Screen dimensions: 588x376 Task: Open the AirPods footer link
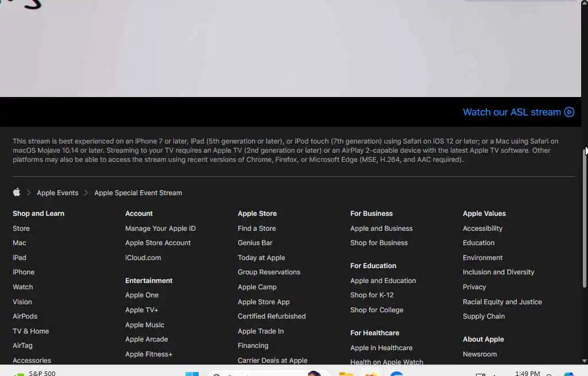[25, 316]
